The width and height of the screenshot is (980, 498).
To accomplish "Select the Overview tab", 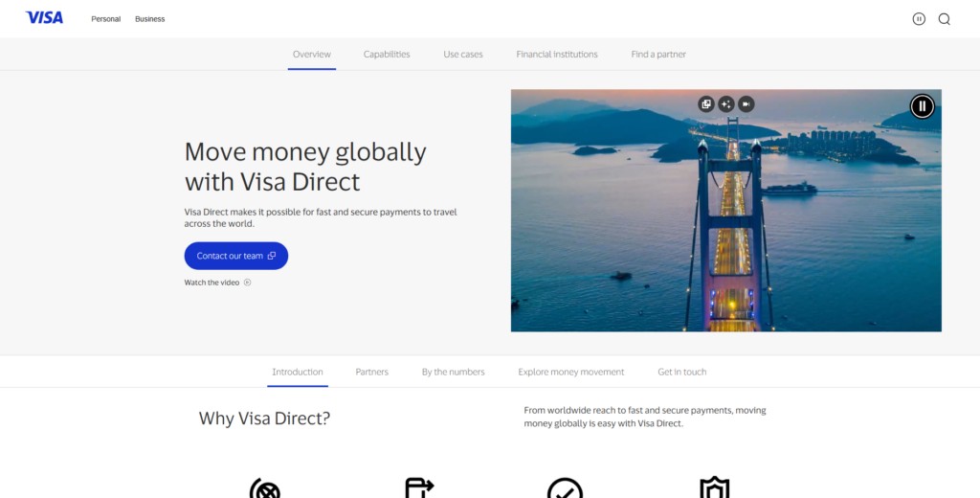I will (x=312, y=55).
